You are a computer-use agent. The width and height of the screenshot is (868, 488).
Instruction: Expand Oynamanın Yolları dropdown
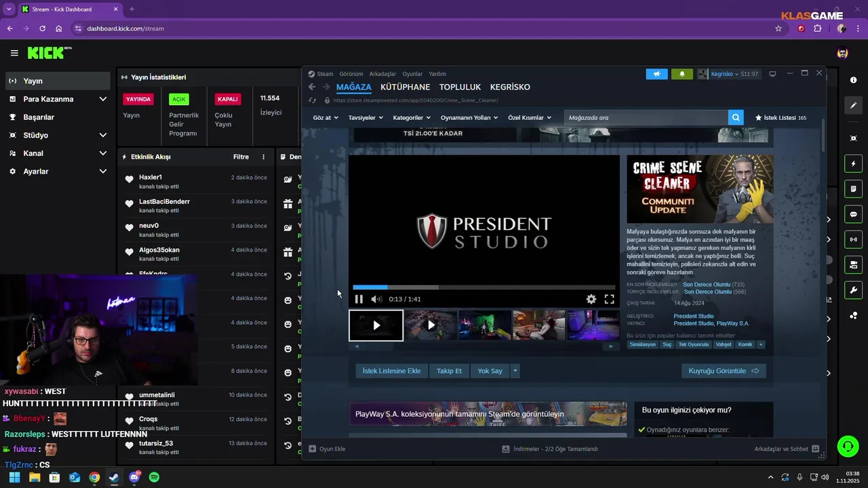469,117
